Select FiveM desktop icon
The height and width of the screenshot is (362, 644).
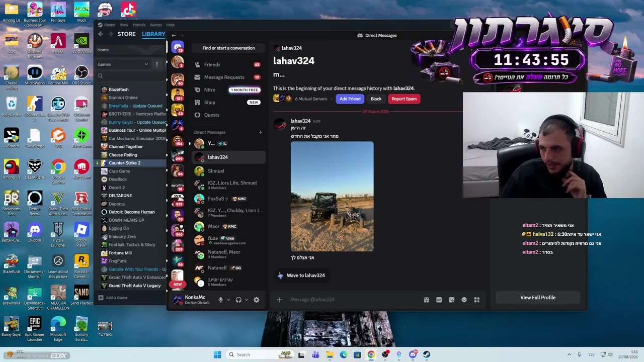click(58, 44)
